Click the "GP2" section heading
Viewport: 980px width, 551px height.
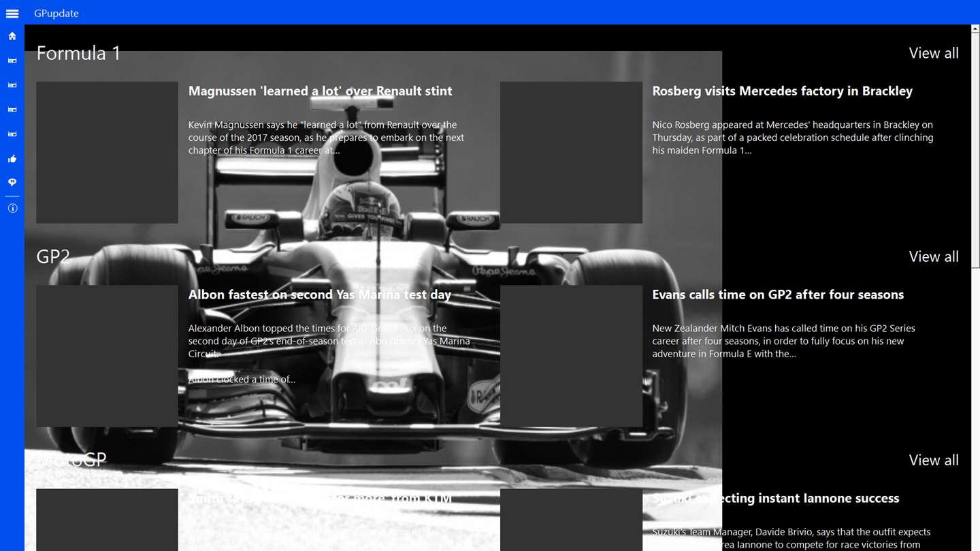click(x=53, y=256)
